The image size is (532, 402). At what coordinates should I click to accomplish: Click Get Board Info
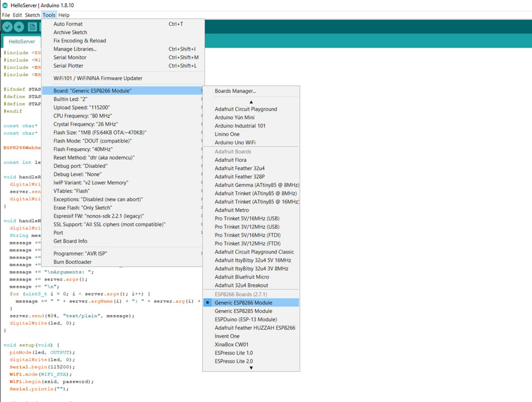(123, 241)
